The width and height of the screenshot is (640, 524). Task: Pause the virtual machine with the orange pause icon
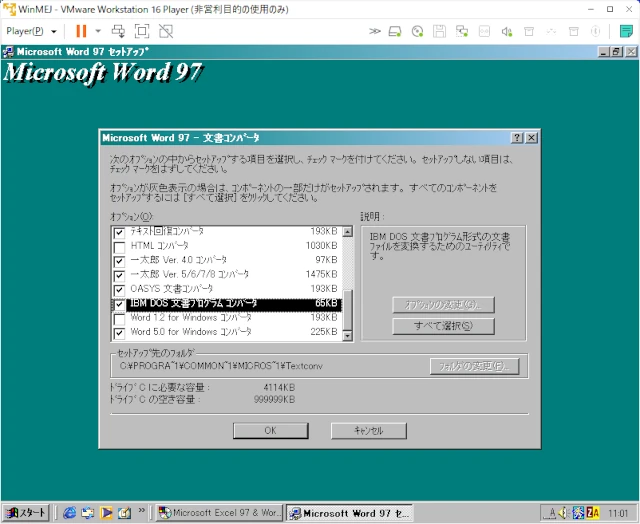81,31
